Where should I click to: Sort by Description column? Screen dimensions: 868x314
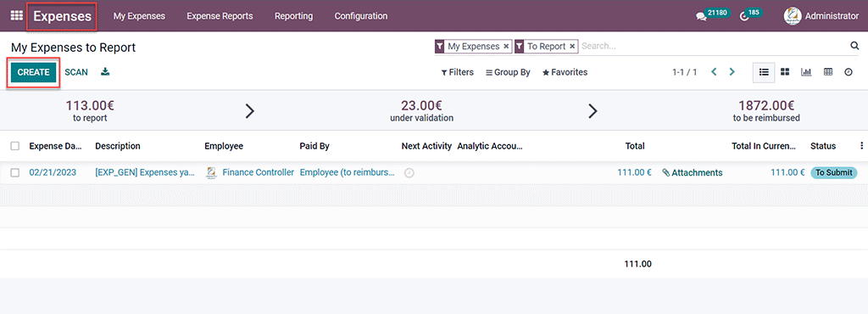[118, 146]
